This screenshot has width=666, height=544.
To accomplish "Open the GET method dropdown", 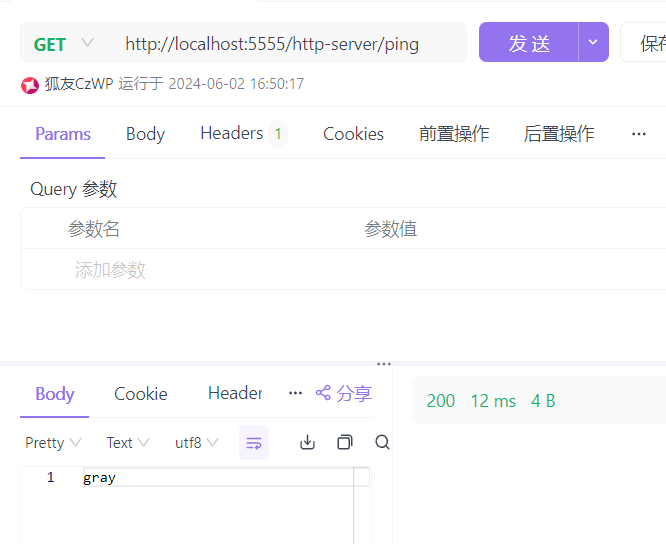I will pyautogui.click(x=65, y=44).
